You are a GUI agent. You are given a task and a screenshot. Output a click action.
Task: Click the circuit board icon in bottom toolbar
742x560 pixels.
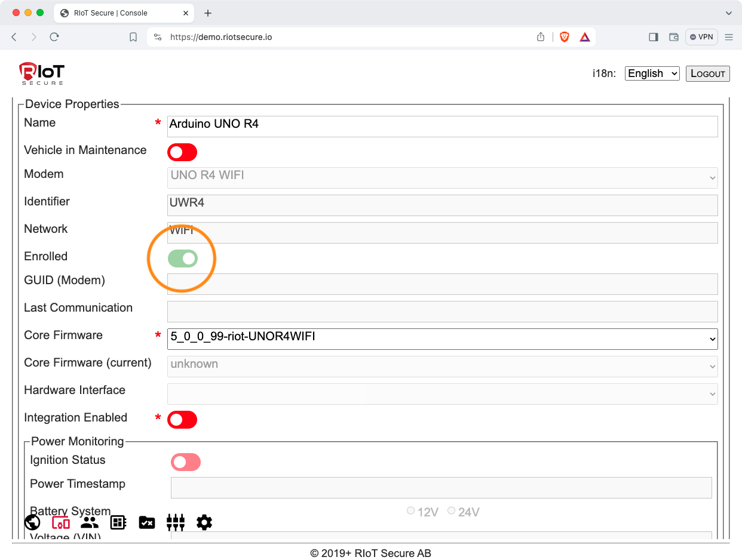[118, 522]
